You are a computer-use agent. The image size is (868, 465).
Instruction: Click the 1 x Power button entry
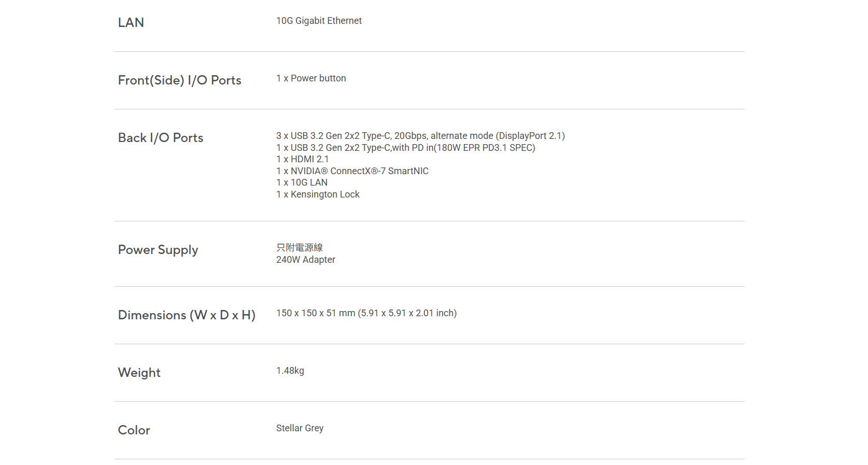coord(311,78)
